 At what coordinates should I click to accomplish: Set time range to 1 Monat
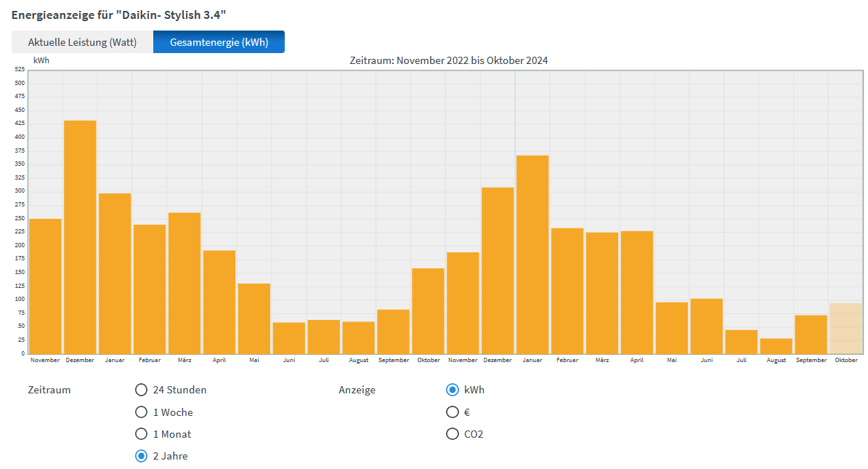(141, 434)
